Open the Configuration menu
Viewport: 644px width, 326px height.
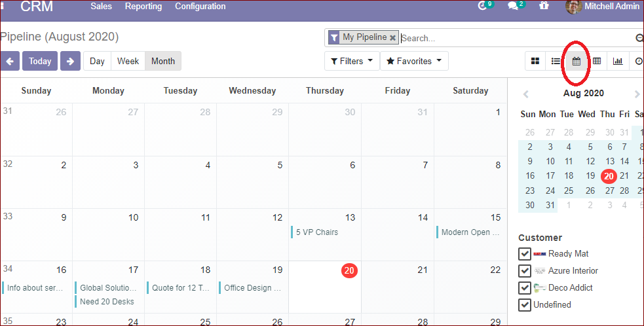pos(200,7)
